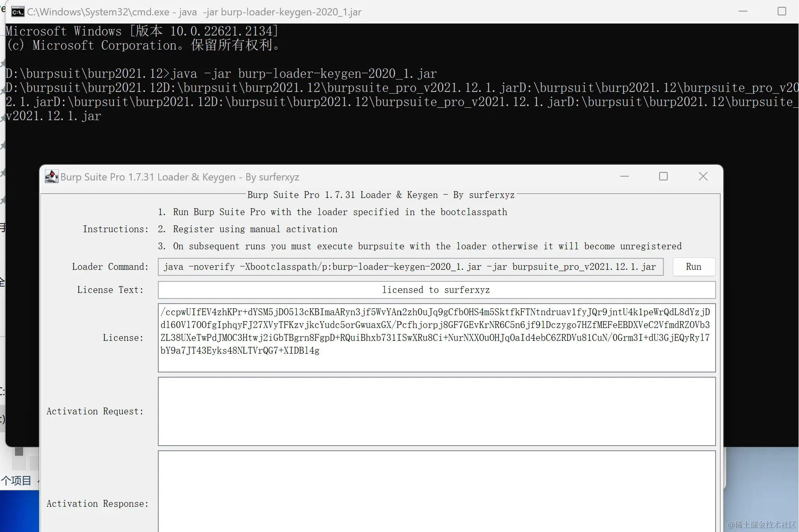Maximize the Burp Suite keygen window
Viewport: 799px width, 532px height.
[x=663, y=177]
